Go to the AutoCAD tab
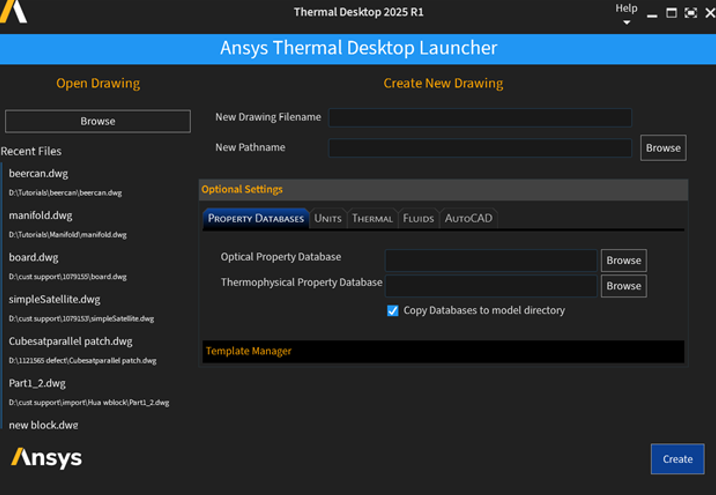The height and width of the screenshot is (495, 716). tap(468, 218)
